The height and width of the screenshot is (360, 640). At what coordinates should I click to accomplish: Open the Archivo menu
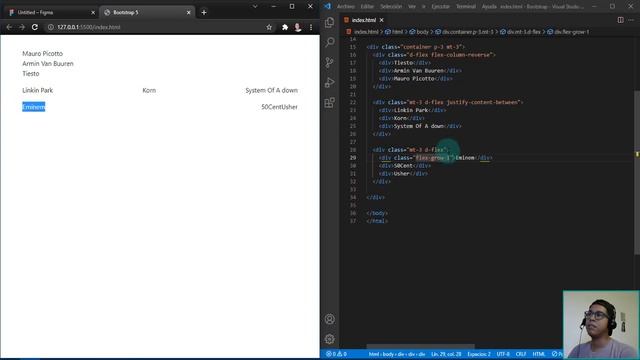pyautogui.click(x=346, y=6)
